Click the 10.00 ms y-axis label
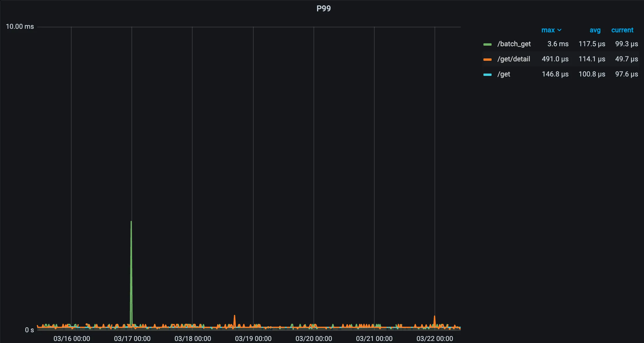The width and height of the screenshot is (644, 343). click(x=20, y=26)
